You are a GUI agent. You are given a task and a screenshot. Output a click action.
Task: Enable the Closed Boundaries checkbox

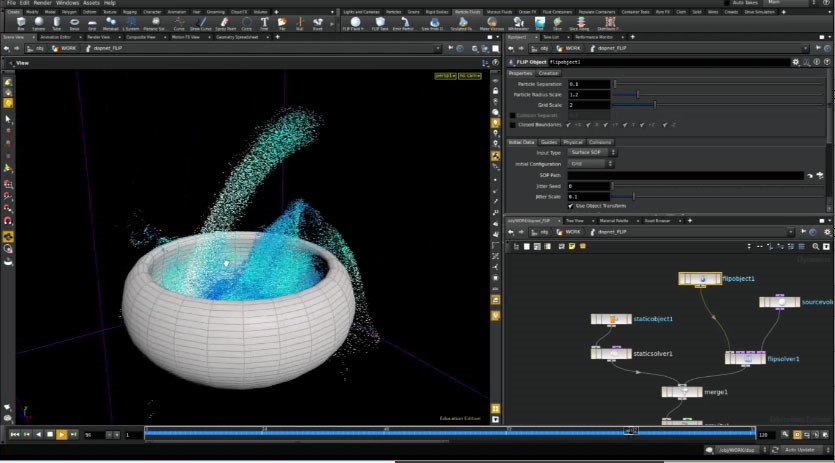click(x=513, y=125)
